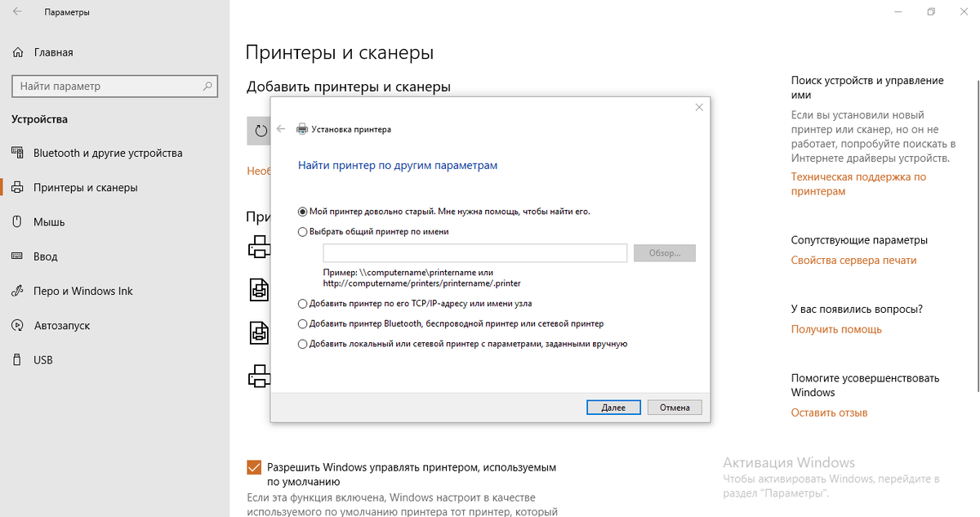Viewport: 980px width, 517px height.
Task: Click the Найти параметр search field
Action: coord(115,86)
